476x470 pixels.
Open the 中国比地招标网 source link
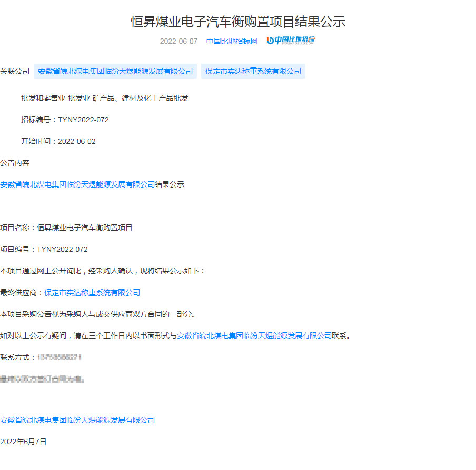click(232, 41)
